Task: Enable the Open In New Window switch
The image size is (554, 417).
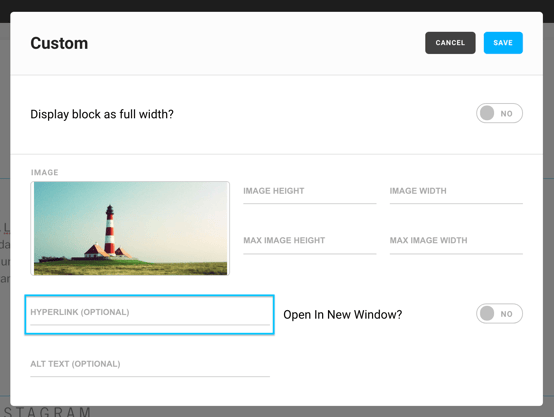Action: coord(499,314)
